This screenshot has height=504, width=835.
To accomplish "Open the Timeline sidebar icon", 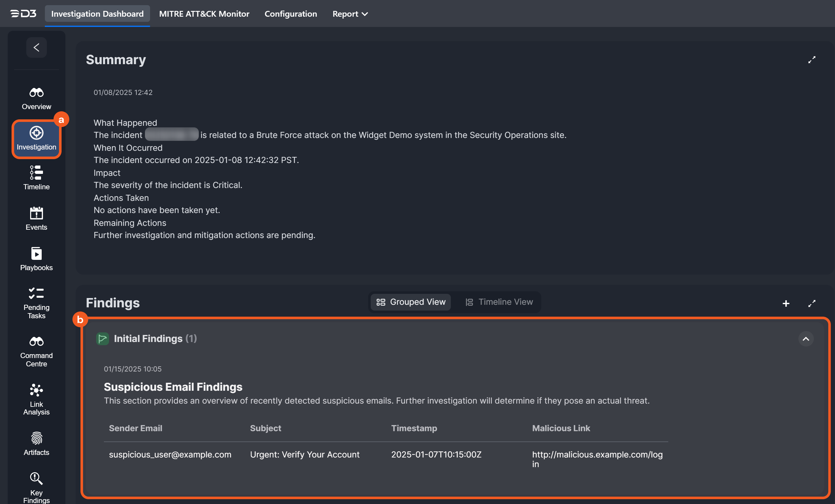I will coord(36,173).
